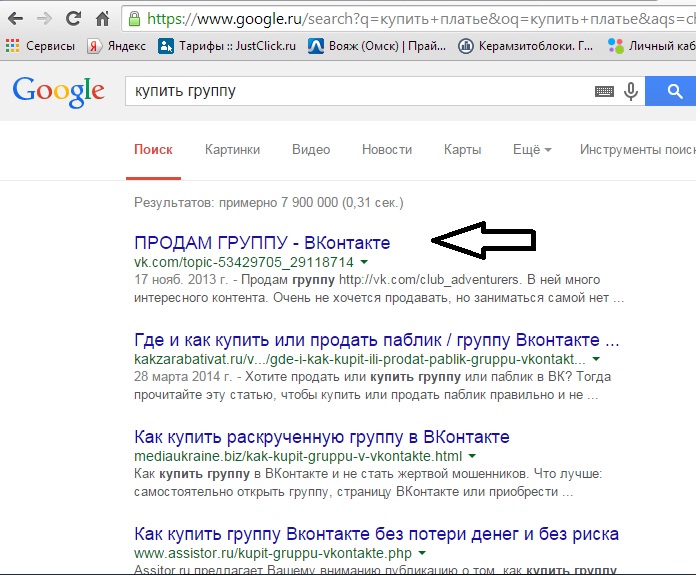Open the Как купить раскрученную группу result
696x575 pixels.
[322, 437]
